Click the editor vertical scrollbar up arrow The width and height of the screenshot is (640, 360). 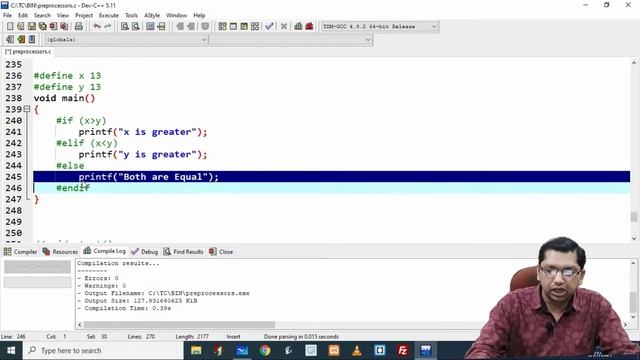coord(634,63)
